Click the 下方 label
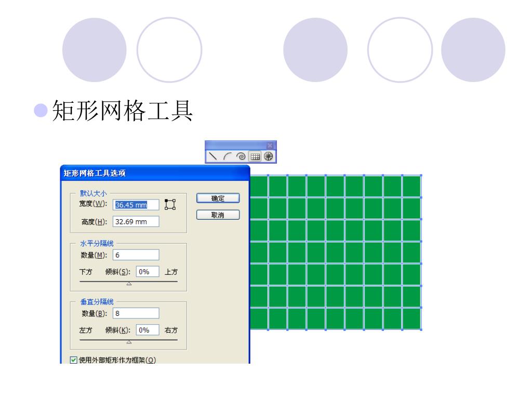 coord(86,272)
